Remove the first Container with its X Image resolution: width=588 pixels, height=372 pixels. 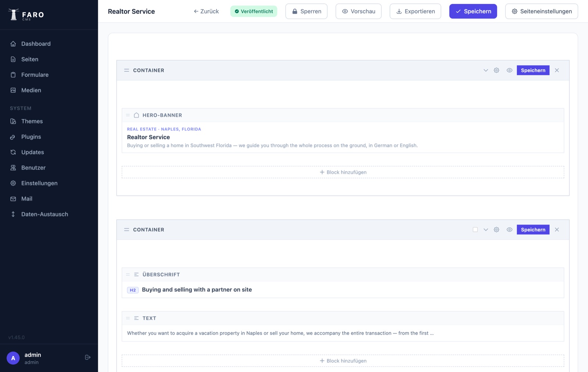coord(557,70)
